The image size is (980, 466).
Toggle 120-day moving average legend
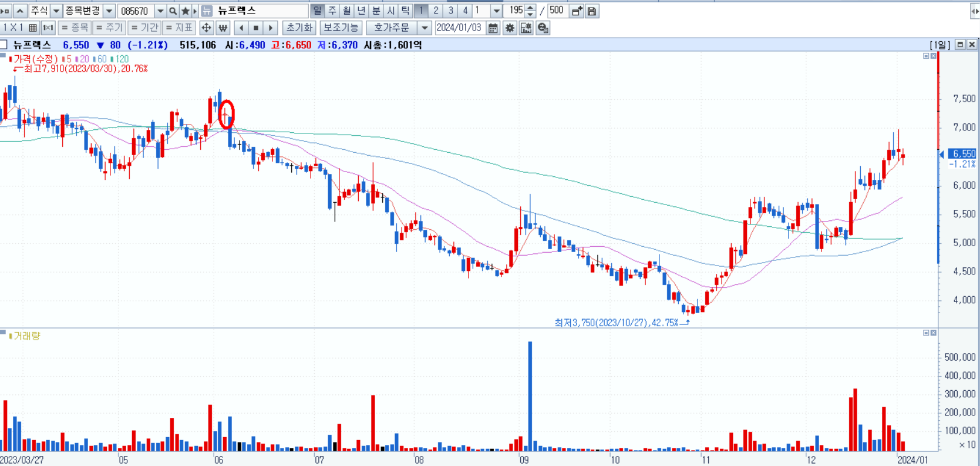[x=120, y=59]
